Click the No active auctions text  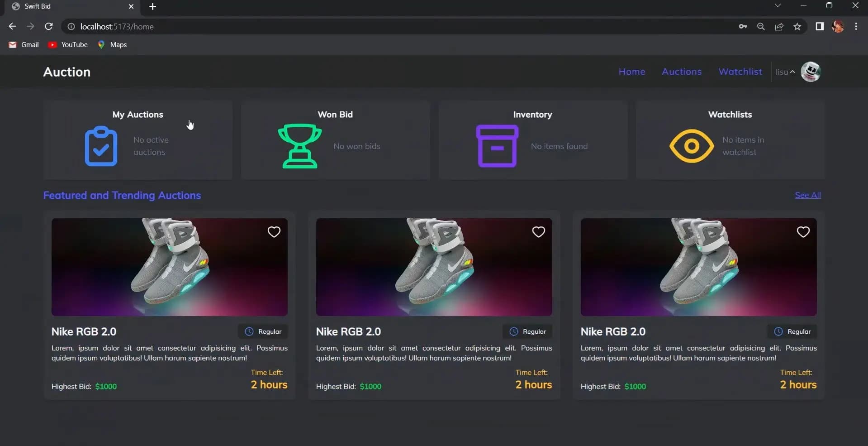[x=151, y=146]
